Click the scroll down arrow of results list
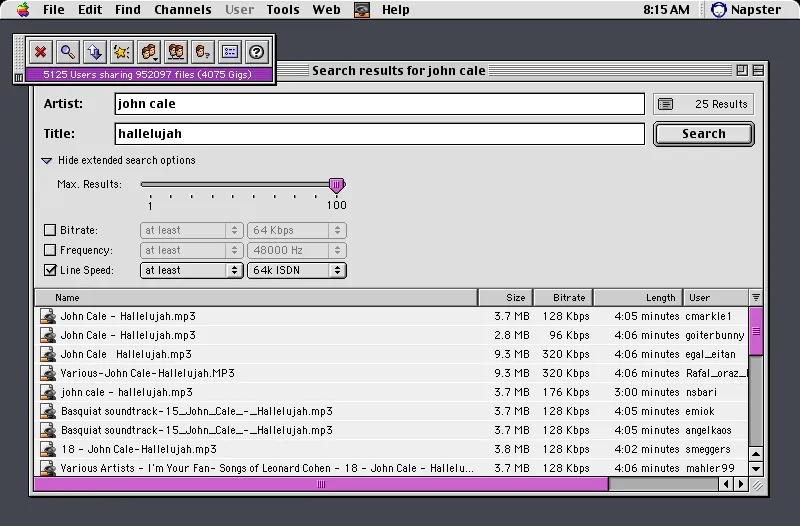This screenshot has width=800, height=526. click(x=756, y=468)
